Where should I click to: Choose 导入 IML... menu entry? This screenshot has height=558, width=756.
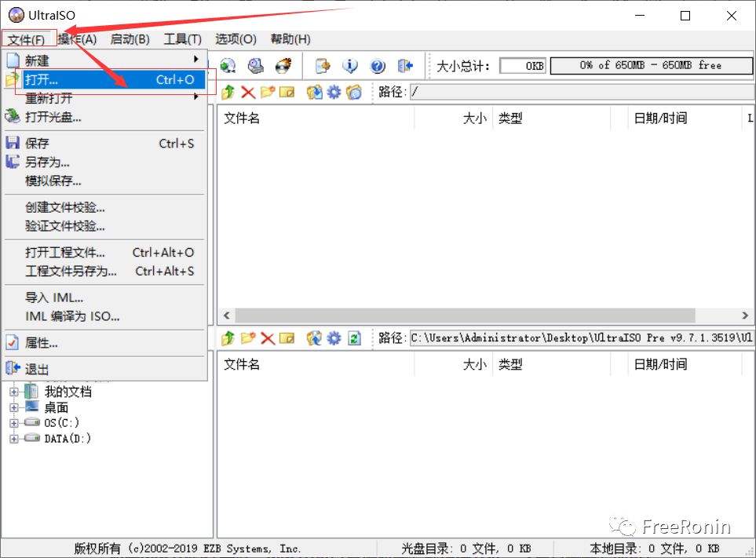pos(105,297)
